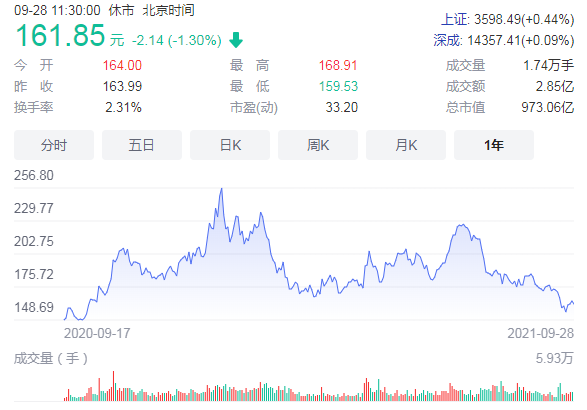
Task: Click the 休市 market status label
Action: point(121,10)
